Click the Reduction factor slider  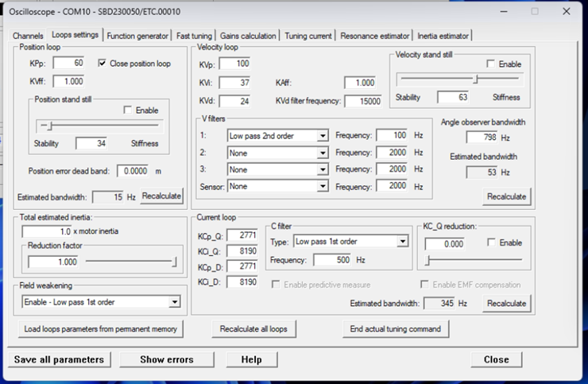130,261
